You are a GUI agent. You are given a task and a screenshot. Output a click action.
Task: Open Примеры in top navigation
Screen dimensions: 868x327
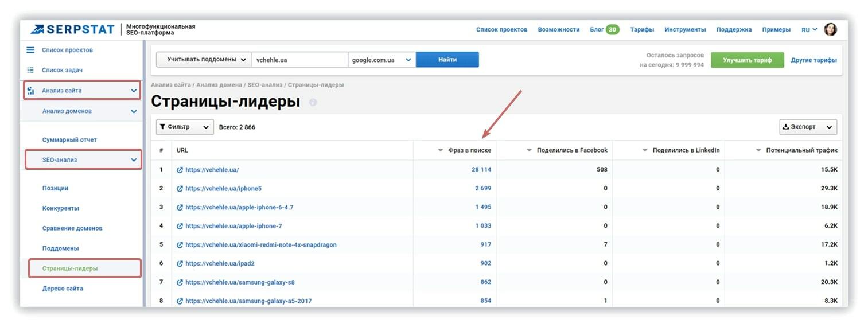(776, 30)
